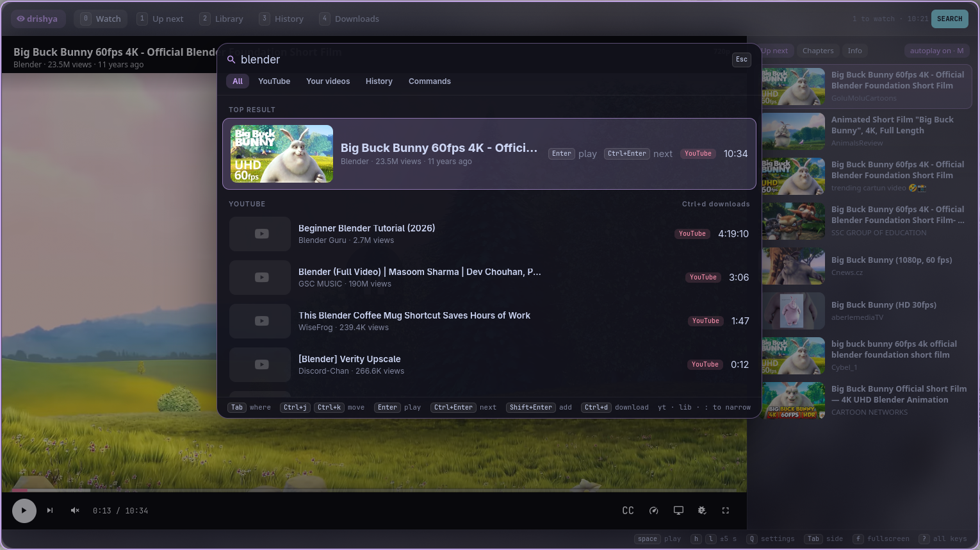
Task: Click the Ctrl+d downloads hint
Action: pyautogui.click(x=715, y=204)
